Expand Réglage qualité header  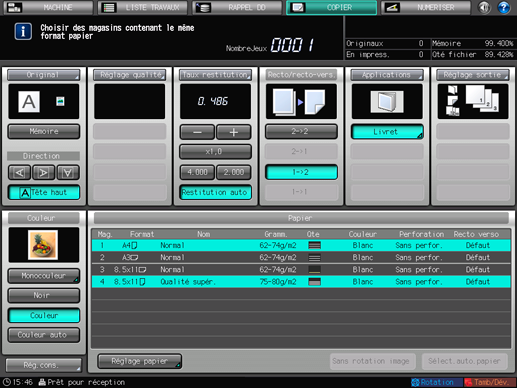pos(129,75)
